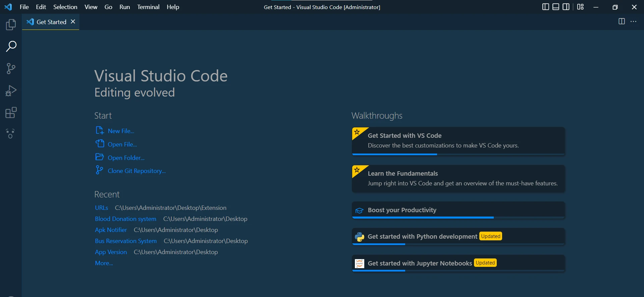The image size is (644, 297).
Task: Toggle Secondary Side Bar layout icon
Action: coord(566,7)
